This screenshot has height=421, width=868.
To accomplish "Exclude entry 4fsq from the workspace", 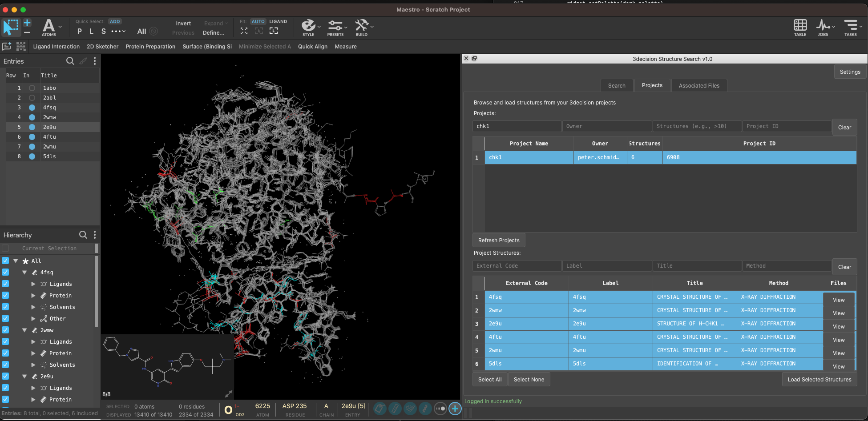I will pos(32,108).
